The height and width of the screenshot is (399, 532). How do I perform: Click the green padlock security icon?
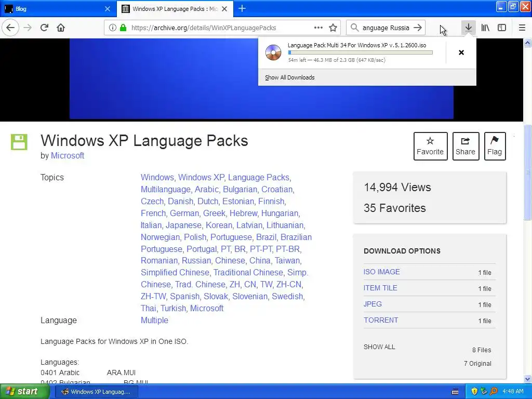point(123,28)
